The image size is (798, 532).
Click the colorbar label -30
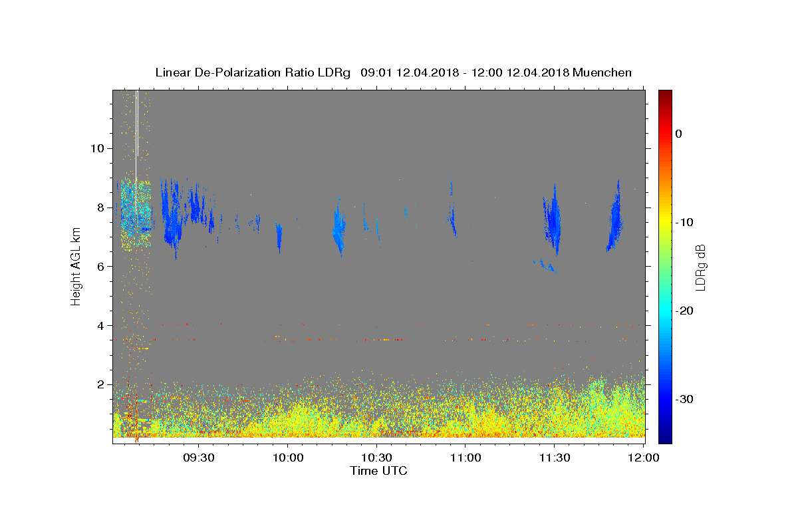pos(684,399)
